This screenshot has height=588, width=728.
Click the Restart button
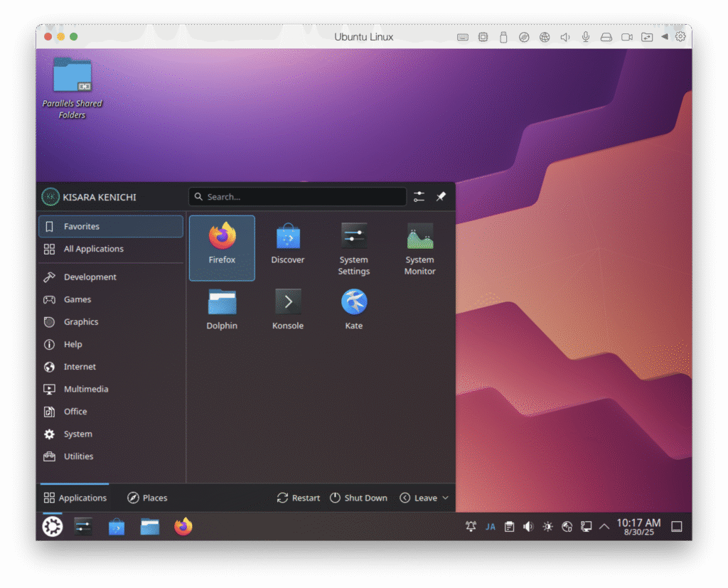[x=298, y=498]
